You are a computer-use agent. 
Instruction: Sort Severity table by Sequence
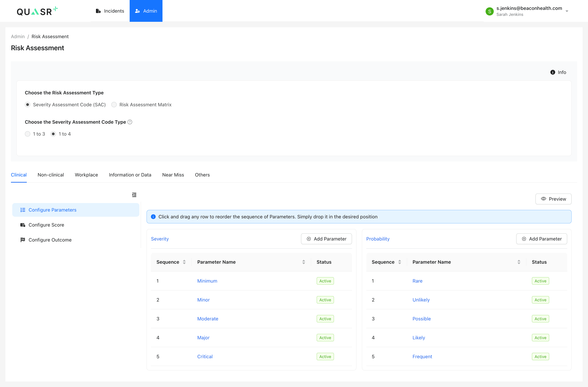coord(184,262)
